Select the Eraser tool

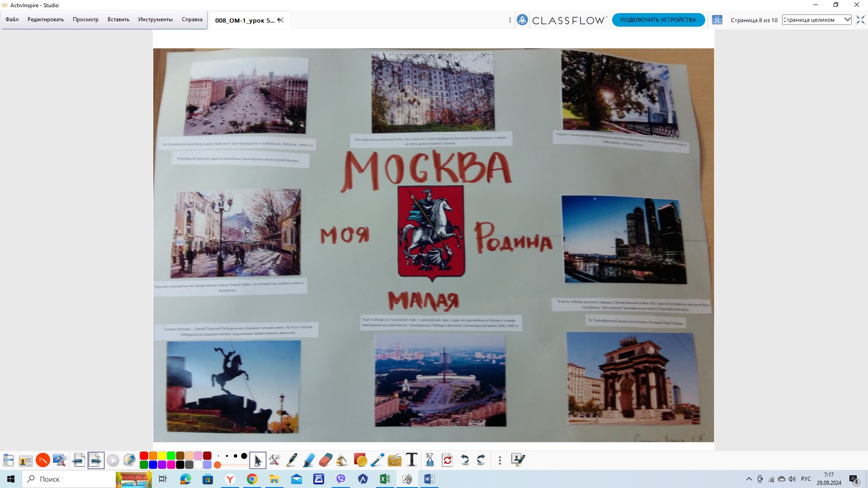pyautogui.click(x=325, y=460)
